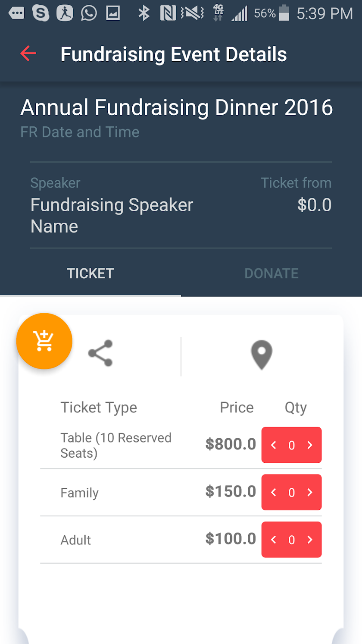This screenshot has width=362, height=644.
Task: Open the WhatsApp notification icon
Action: coord(89,13)
